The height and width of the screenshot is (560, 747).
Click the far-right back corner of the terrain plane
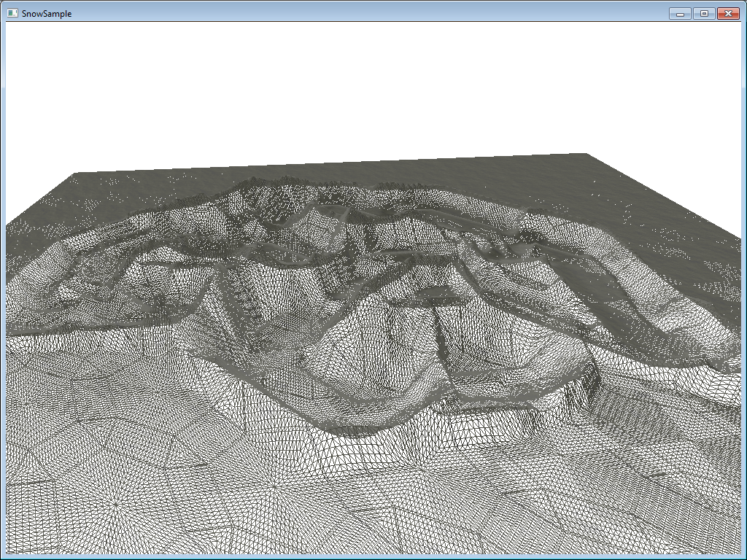point(584,155)
